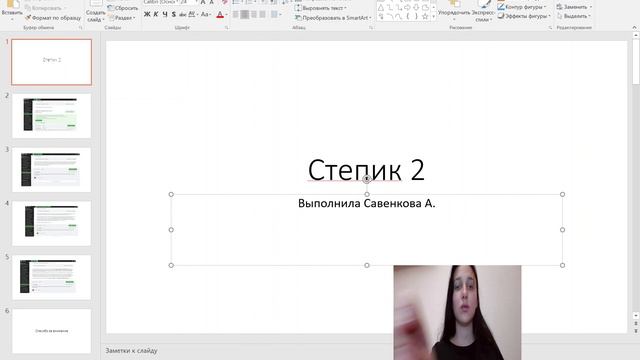Open Font group dialog launcher
The height and width of the screenshot is (360, 640).
(227, 28)
